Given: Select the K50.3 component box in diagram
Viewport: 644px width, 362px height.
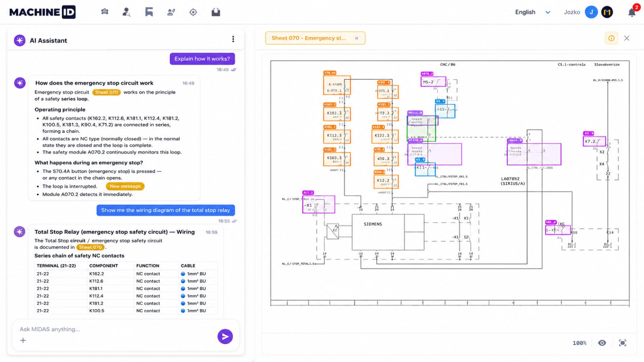Looking at the screenshot, I should [x=386, y=159].
